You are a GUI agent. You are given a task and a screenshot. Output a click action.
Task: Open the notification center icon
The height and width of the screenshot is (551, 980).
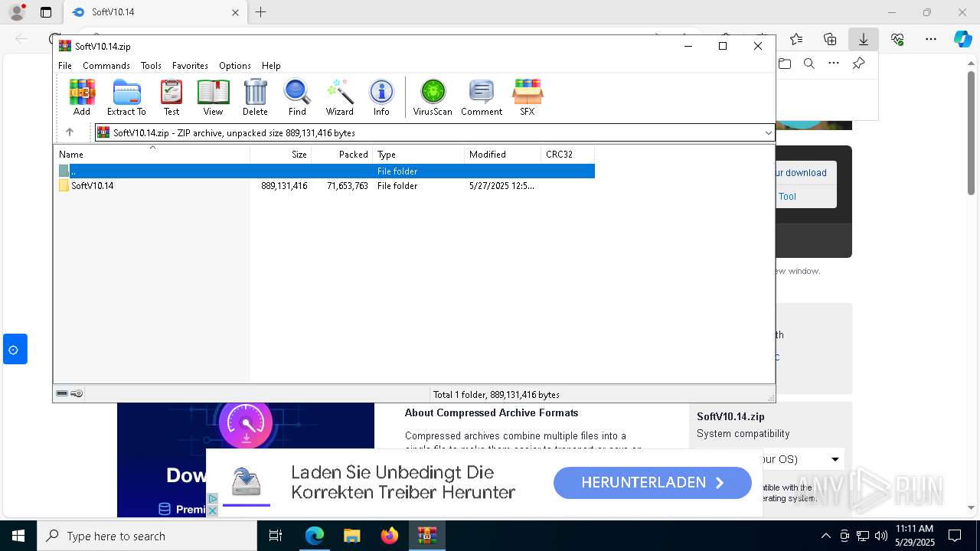[x=955, y=536]
